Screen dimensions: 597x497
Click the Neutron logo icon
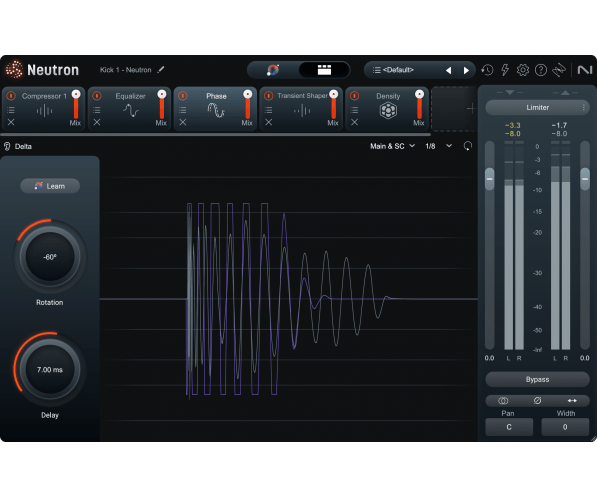[14, 70]
